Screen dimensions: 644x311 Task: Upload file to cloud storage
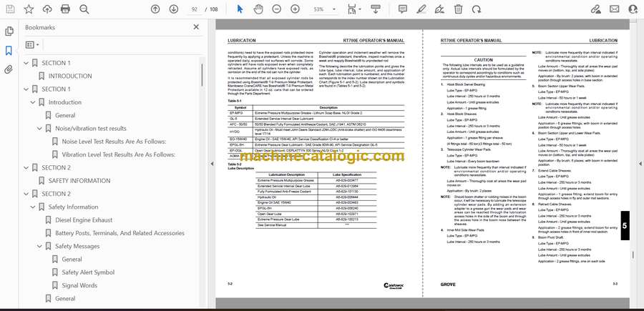47,9
